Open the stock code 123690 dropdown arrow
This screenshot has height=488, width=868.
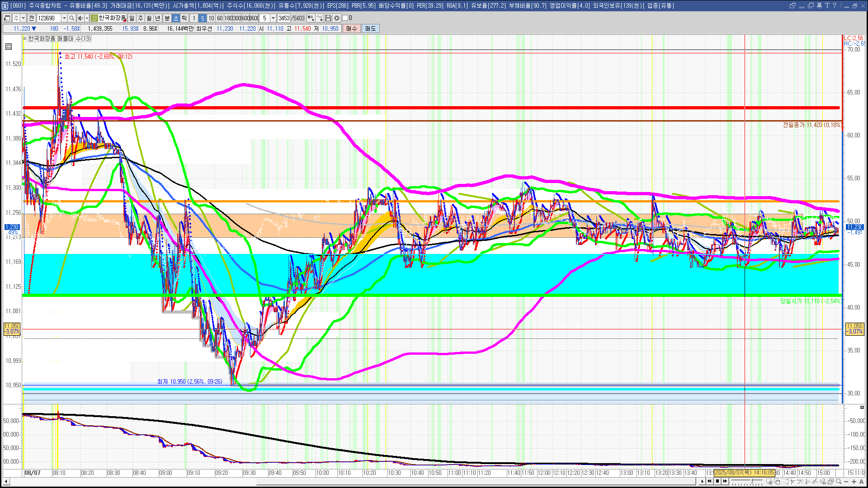[x=64, y=18]
